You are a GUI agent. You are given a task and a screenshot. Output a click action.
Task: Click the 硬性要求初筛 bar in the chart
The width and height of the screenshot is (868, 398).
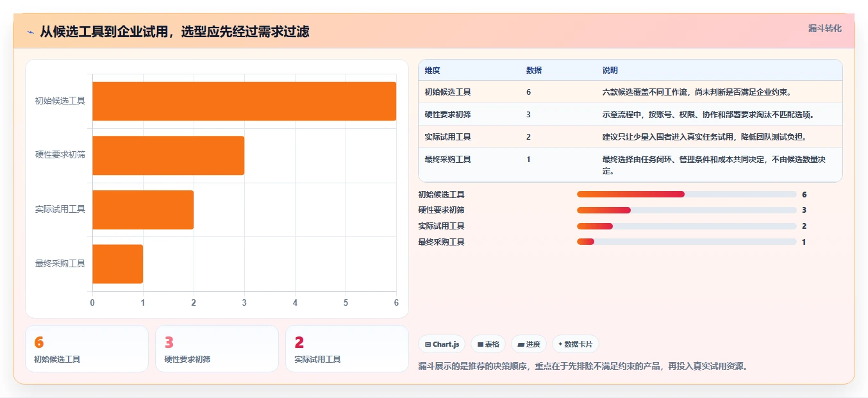(x=168, y=155)
